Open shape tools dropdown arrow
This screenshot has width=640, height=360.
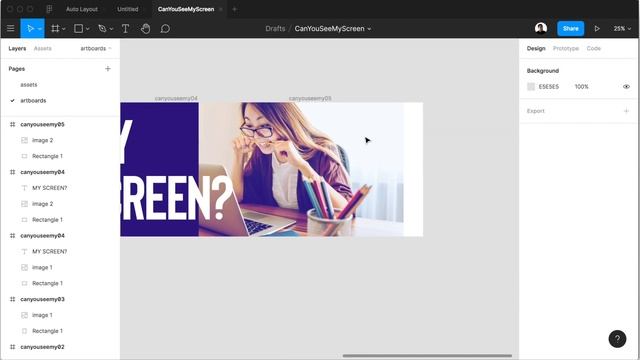point(87,29)
